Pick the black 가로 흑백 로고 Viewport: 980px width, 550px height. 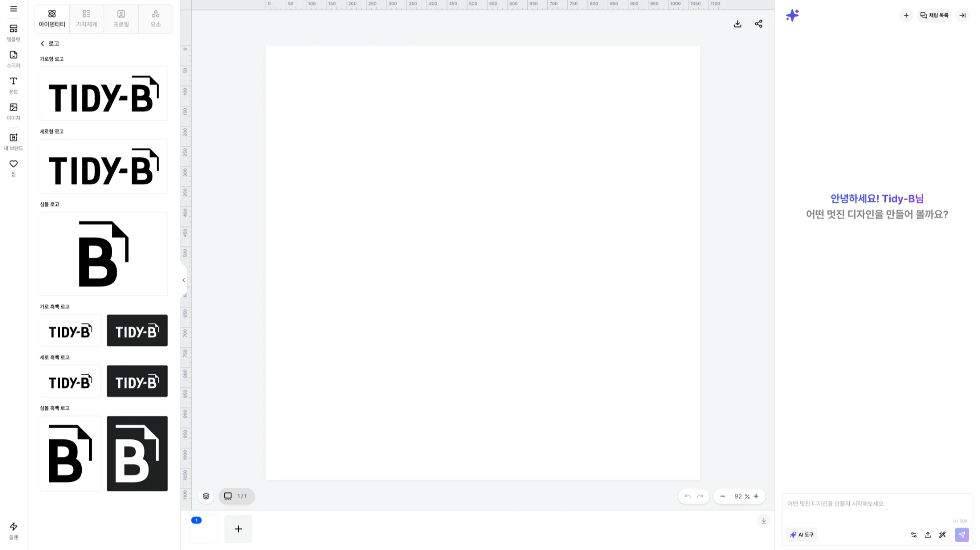point(137,331)
